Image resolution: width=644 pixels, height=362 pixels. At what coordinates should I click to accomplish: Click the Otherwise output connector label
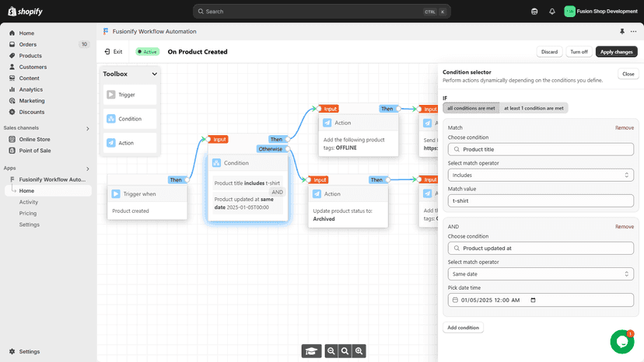[270, 149]
